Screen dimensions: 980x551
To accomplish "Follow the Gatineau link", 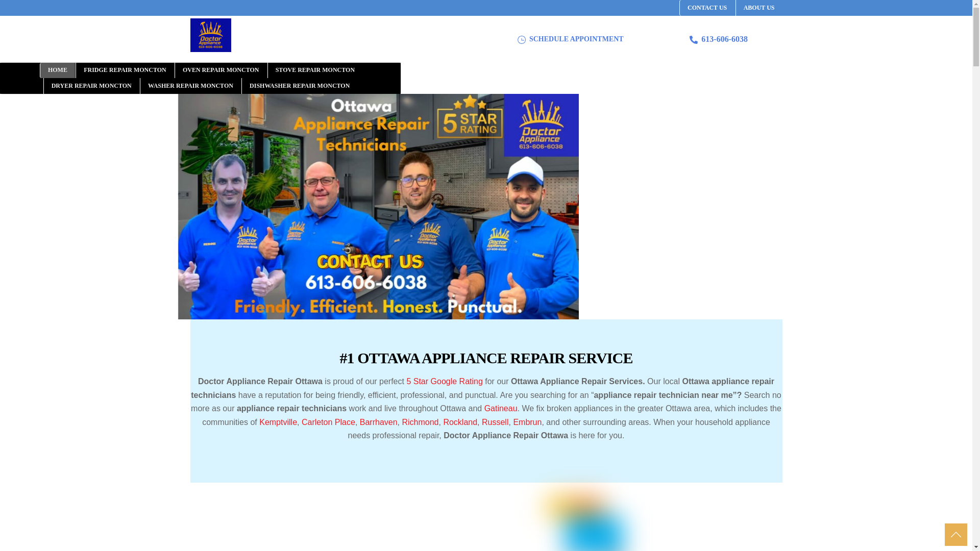I will click(501, 409).
